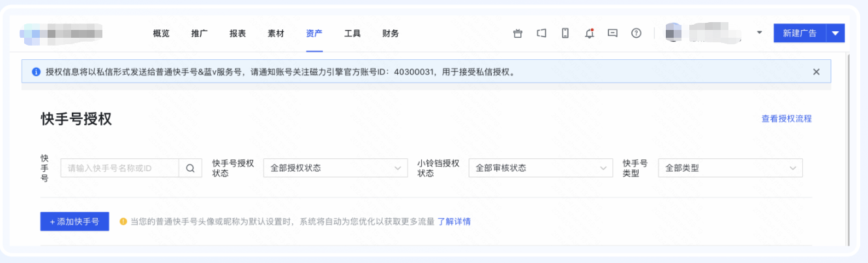Expand the account dropdown arrow
868x263 pixels.
(x=759, y=33)
